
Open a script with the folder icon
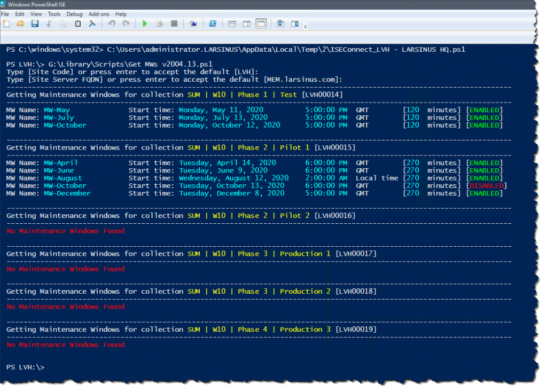[x=21, y=23]
